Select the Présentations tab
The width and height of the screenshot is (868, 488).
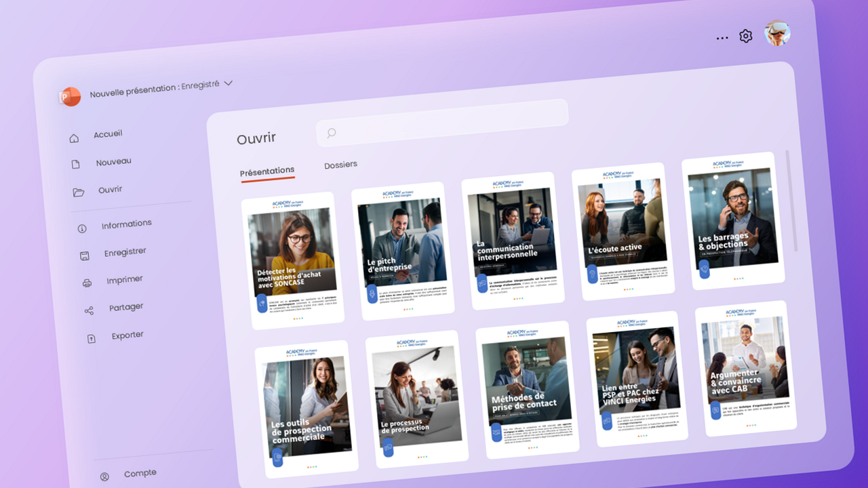click(x=267, y=171)
